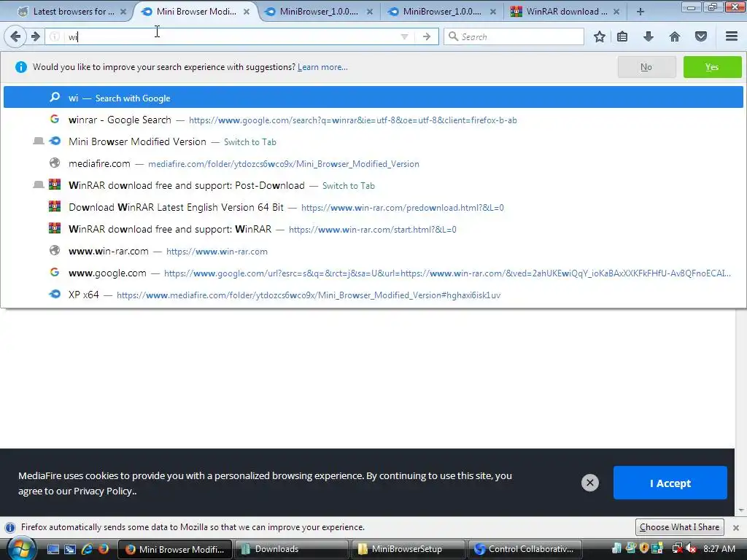
Task: Click the Forward arrow next to Back
Action: tap(36, 36)
